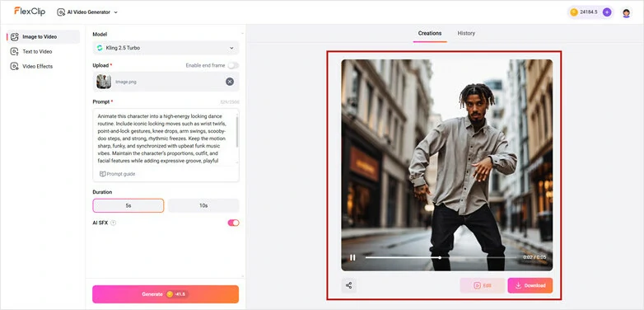Open the Prompt guide link
This screenshot has height=310, width=644.
coord(118,174)
